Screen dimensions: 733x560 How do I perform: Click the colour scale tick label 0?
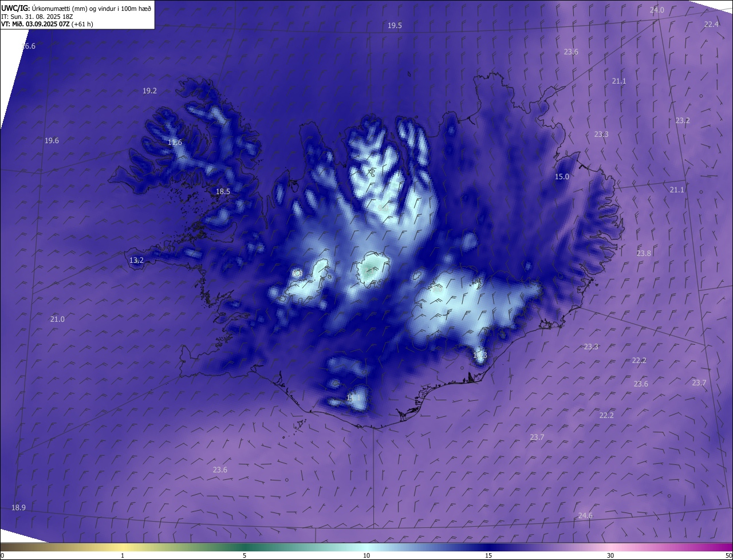pos(2,555)
